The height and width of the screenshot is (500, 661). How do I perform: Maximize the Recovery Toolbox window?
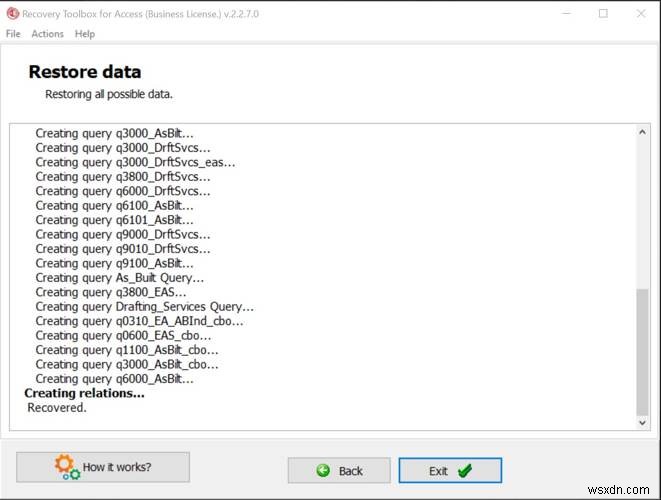pos(603,13)
